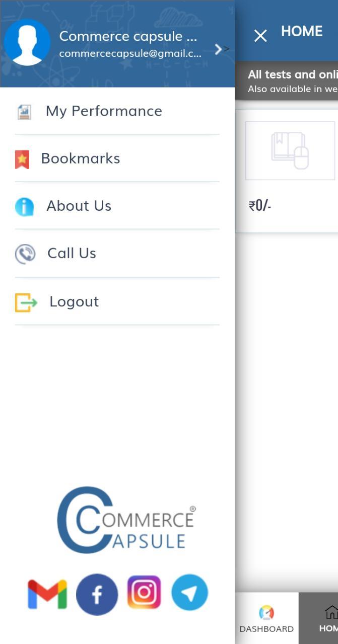This screenshot has height=644, width=338.
Task: Open the ₹0/- course thumbnail
Action: coord(290,150)
